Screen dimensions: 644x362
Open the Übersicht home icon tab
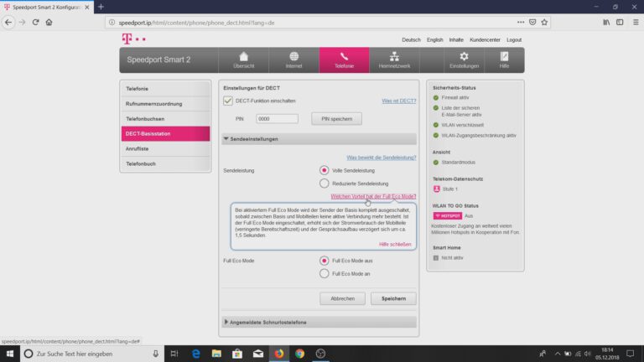pyautogui.click(x=243, y=60)
